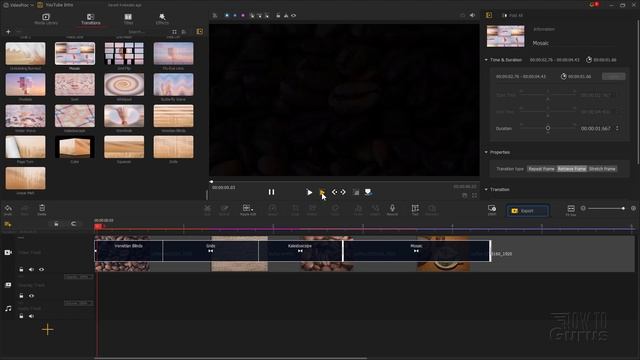The height and width of the screenshot is (360, 640).
Task: Select the Retrieve Frame transition type
Action: tap(571, 169)
